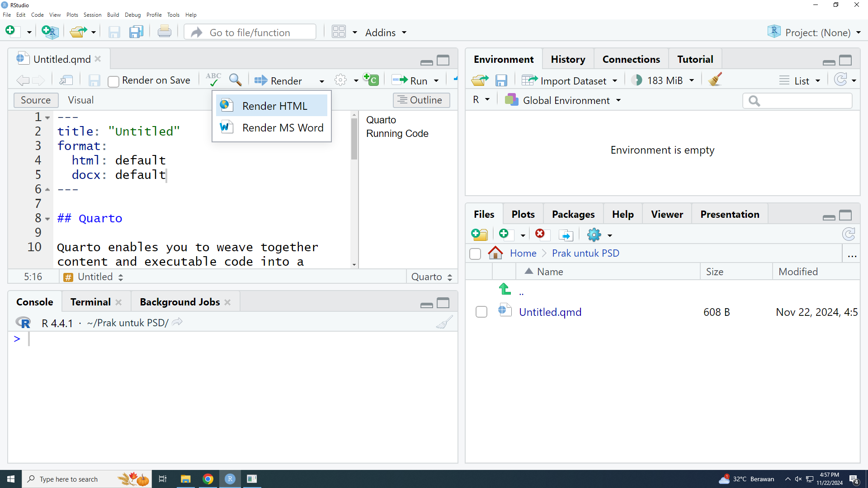The image size is (868, 488).
Task: Enable Render on Save checkbox
Action: coord(113,81)
